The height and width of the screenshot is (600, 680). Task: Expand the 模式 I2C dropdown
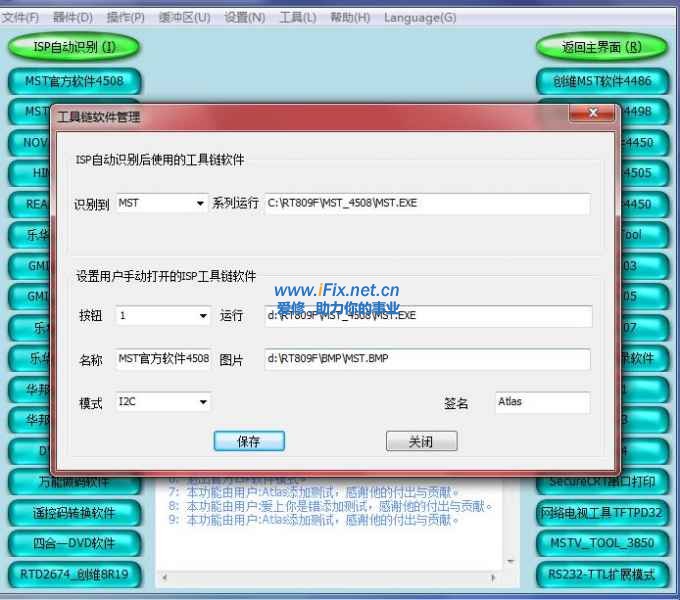(202, 402)
